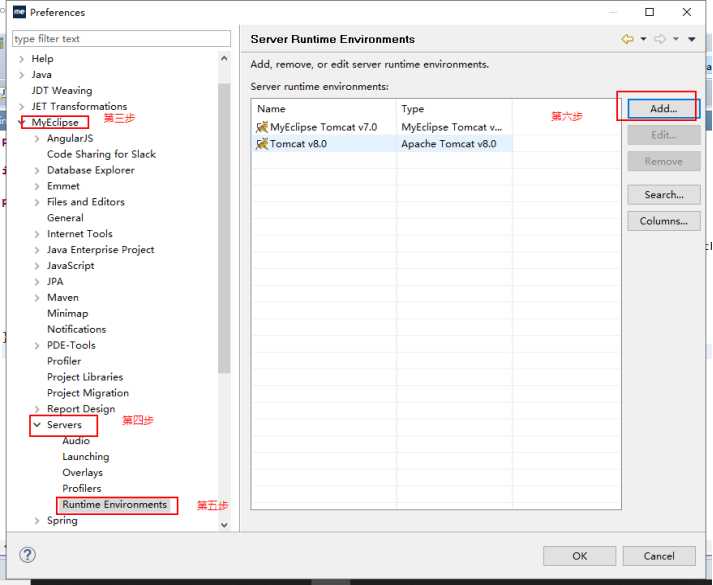Click the MyEclipse Tomcat v... type cell

point(452,127)
